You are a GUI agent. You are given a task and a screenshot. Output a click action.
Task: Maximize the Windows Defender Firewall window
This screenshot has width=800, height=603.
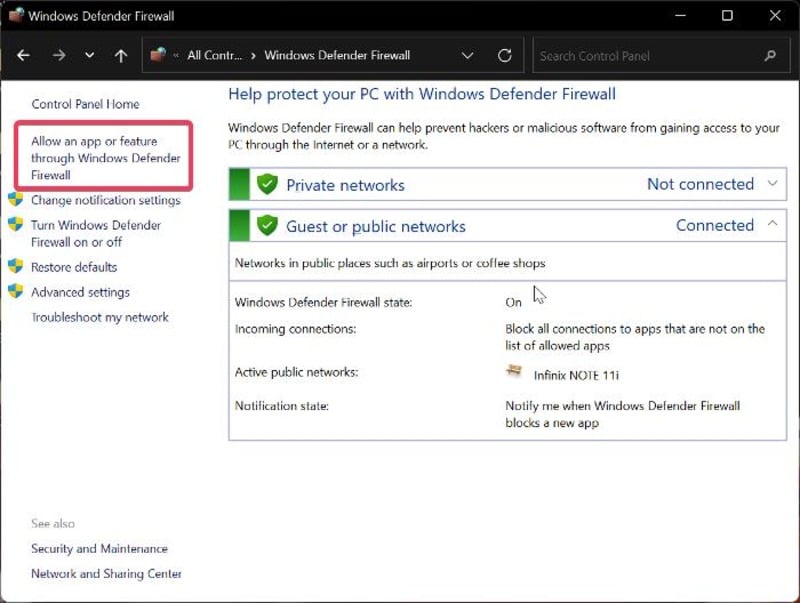pyautogui.click(x=727, y=15)
